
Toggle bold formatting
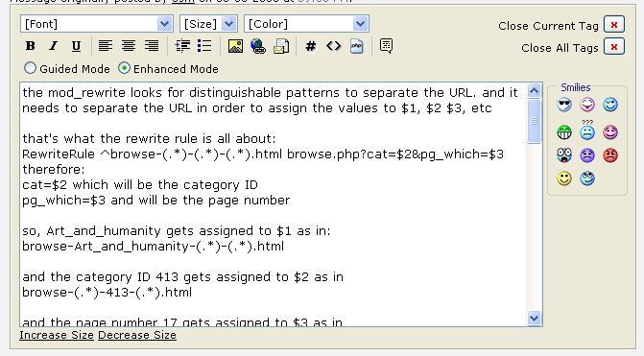[30, 46]
